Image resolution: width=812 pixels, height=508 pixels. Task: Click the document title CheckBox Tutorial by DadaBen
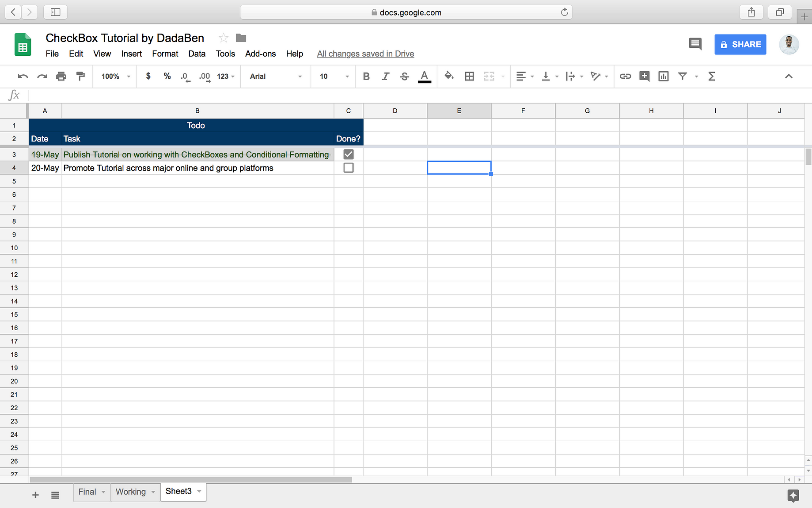(125, 38)
